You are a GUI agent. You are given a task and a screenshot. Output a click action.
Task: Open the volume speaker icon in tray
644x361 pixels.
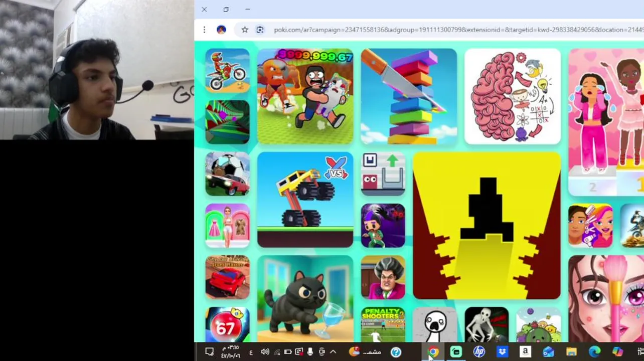point(265,352)
